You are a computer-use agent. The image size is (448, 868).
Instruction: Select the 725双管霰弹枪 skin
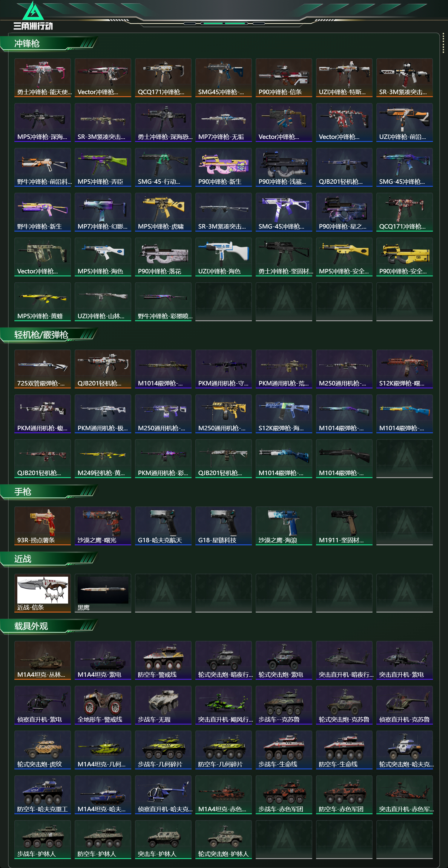[42, 369]
